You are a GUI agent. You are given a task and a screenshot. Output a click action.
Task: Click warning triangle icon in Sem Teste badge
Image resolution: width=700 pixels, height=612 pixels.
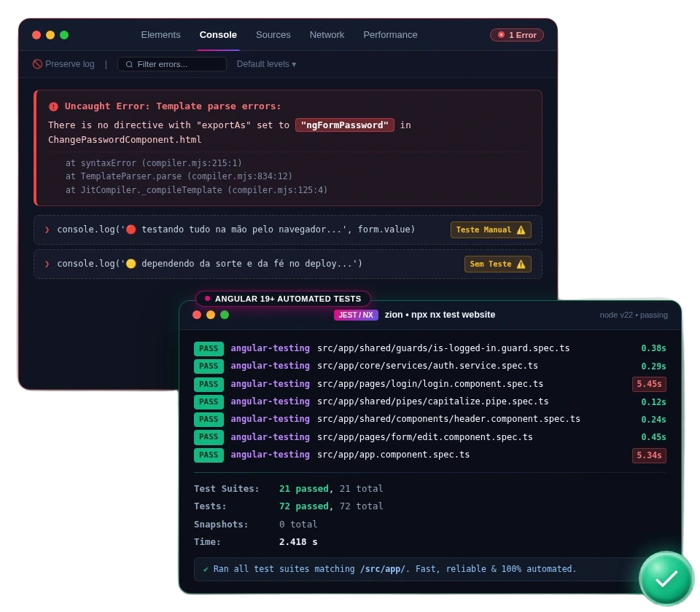(x=521, y=264)
